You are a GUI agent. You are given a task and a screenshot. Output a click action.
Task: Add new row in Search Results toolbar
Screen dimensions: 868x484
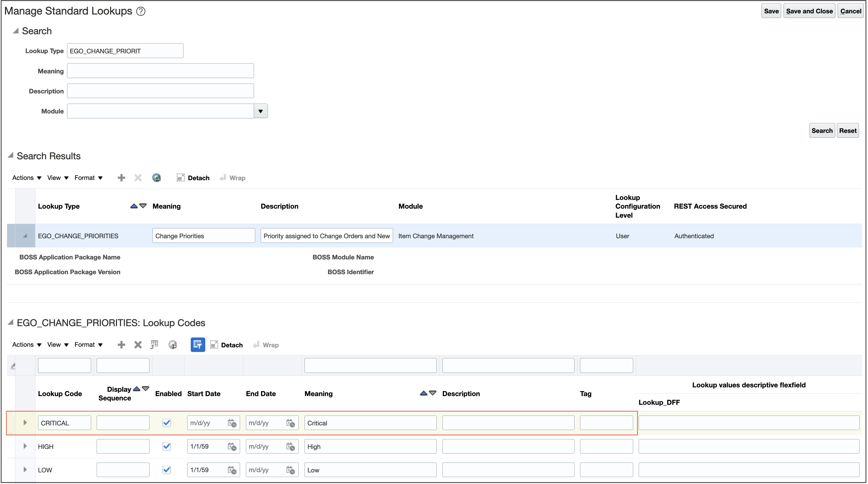[121, 178]
